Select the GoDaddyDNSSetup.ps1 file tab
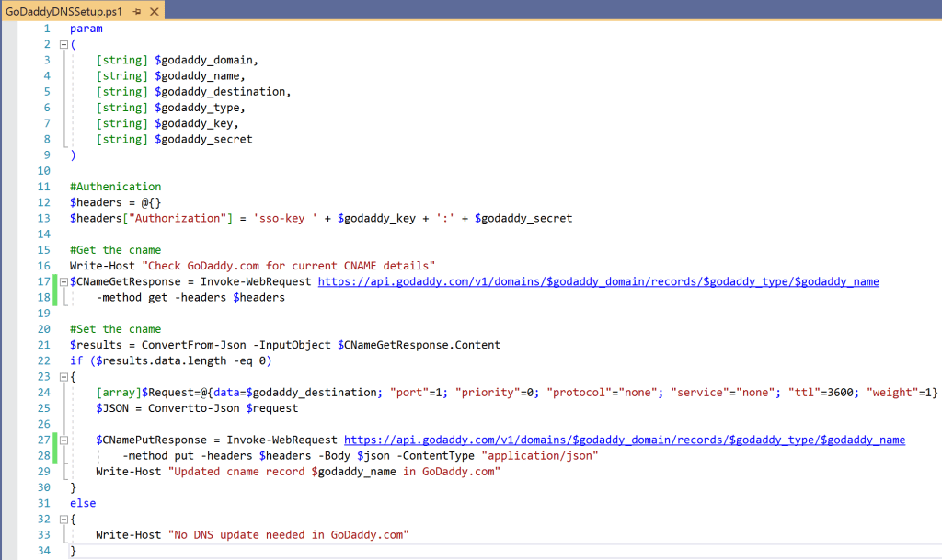The height and width of the screenshot is (560, 942). pos(64,11)
